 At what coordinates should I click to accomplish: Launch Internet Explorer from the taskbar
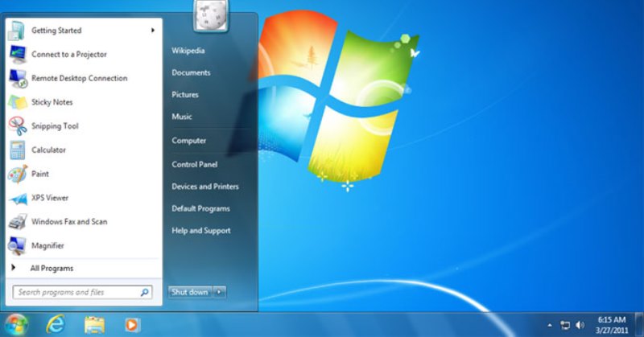click(56, 325)
